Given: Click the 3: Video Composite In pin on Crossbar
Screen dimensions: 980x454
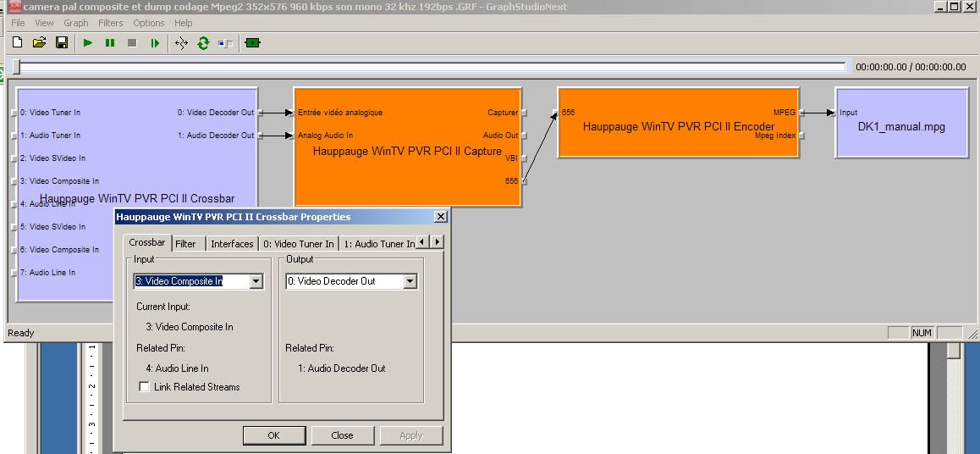Looking at the screenshot, I should (14, 181).
